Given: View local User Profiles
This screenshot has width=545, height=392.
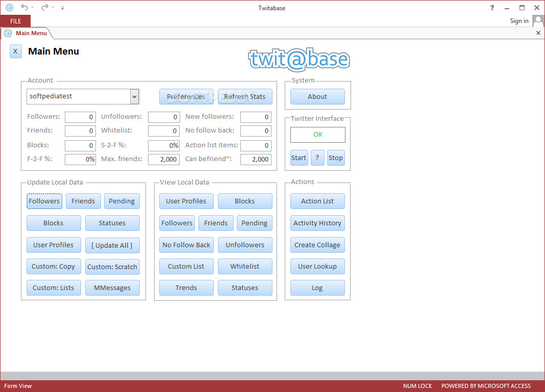Looking at the screenshot, I should pos(186,201).
